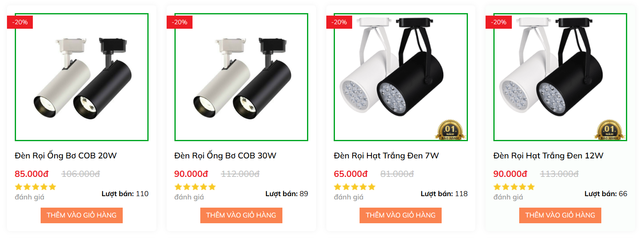
Task: Add Đèn Rọi Ống Bơ COB 30W to cart
Action: tap(241, 215)
